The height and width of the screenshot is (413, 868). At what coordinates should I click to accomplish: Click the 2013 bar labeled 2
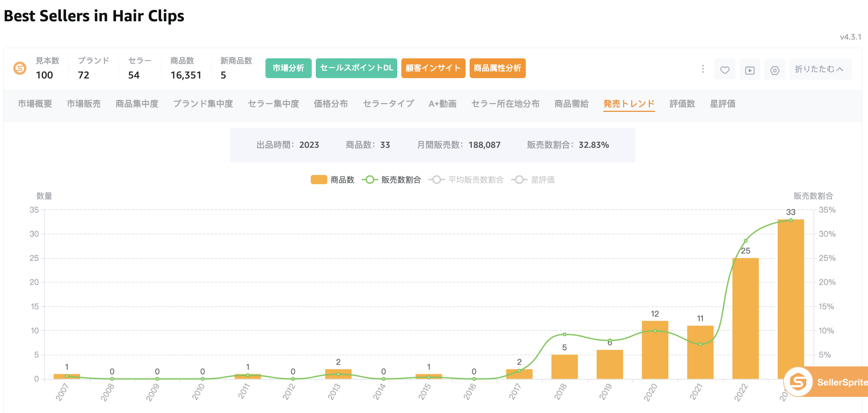(x=338, y=374)
